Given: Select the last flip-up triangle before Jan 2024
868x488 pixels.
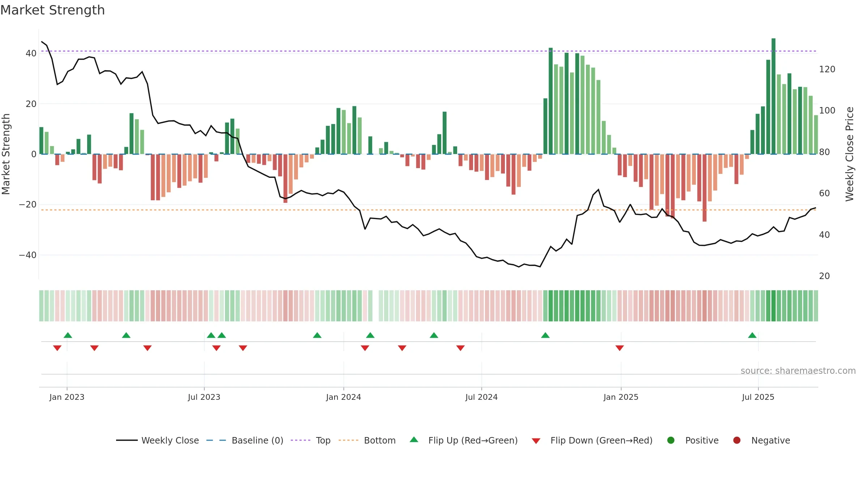Looking at the screenshot, I should coord(317,335).
